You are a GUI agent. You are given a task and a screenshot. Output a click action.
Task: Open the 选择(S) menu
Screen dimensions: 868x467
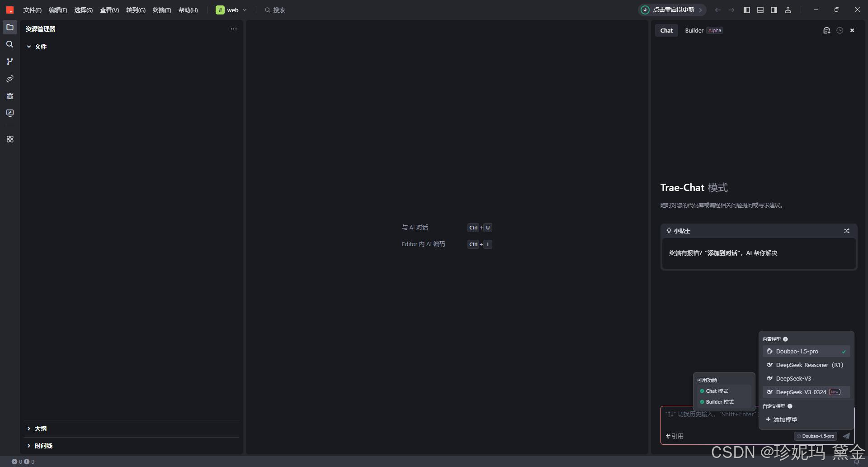(84, 10)
